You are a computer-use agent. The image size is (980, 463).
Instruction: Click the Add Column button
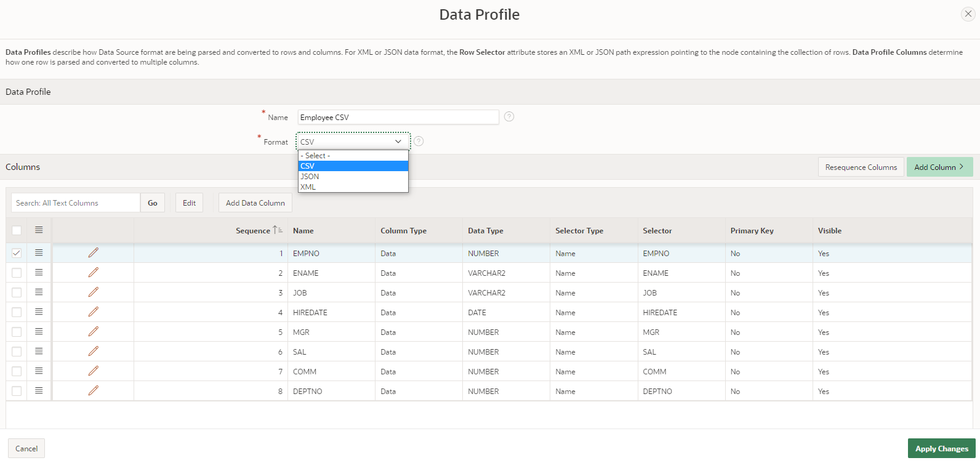pos(939,167)
